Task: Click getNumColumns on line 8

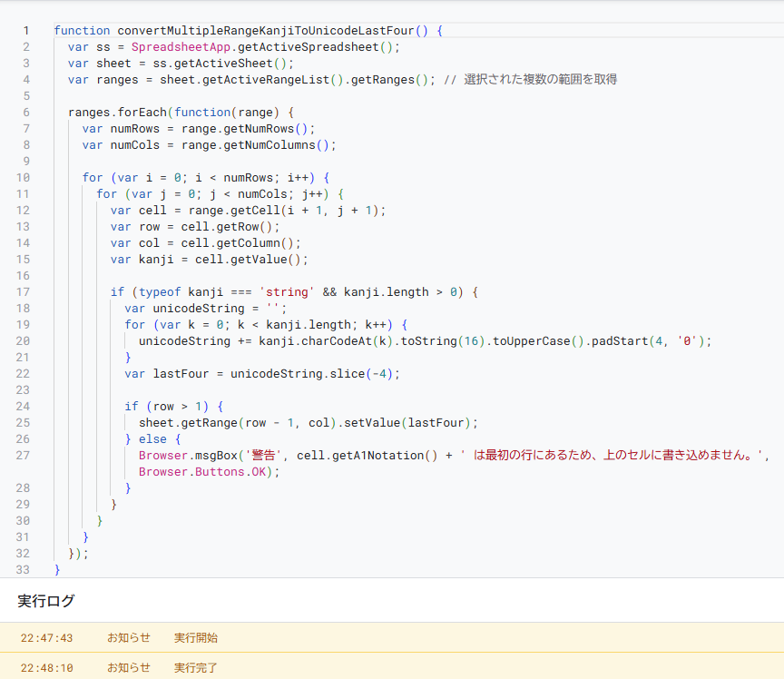Action: click(x=269, y=145)
